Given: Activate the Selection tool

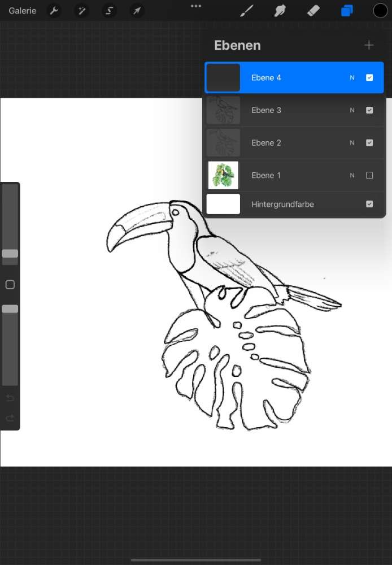Looking at the screenshot, I should coord(109,11).
